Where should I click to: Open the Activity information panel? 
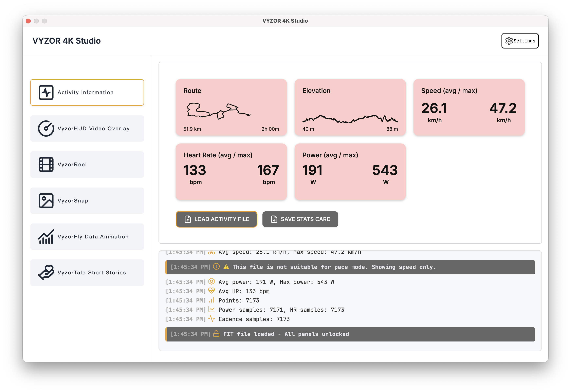87,92
